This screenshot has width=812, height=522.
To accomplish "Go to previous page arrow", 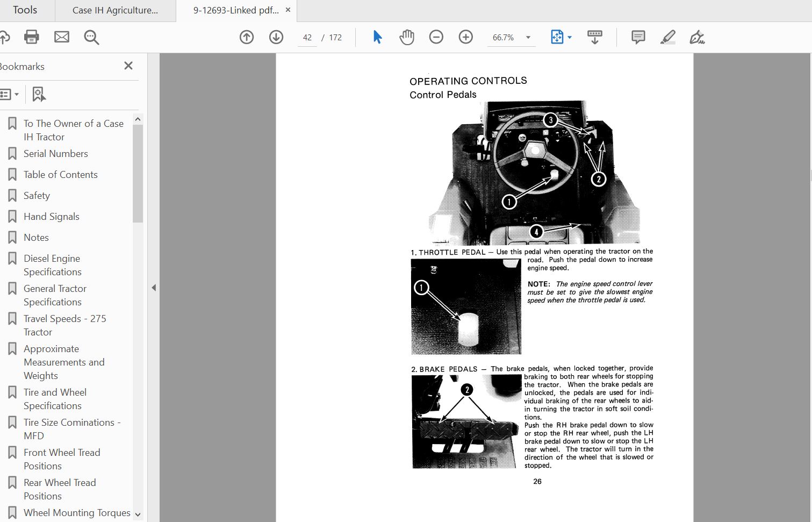I will tap(247, 37).
